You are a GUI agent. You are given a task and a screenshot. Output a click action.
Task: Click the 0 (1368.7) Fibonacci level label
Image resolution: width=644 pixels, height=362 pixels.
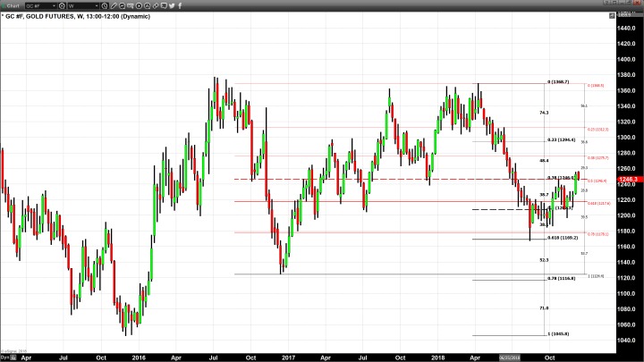tap(559, 82)
